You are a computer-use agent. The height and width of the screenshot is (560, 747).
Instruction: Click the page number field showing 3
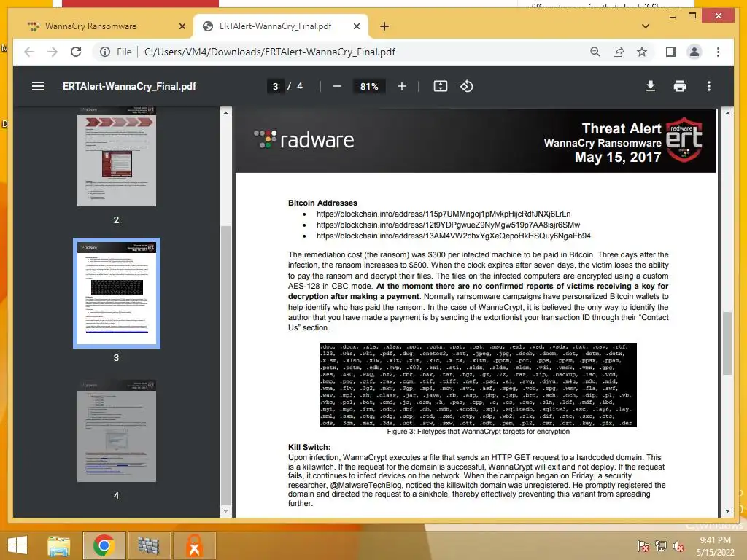(275, 86)
